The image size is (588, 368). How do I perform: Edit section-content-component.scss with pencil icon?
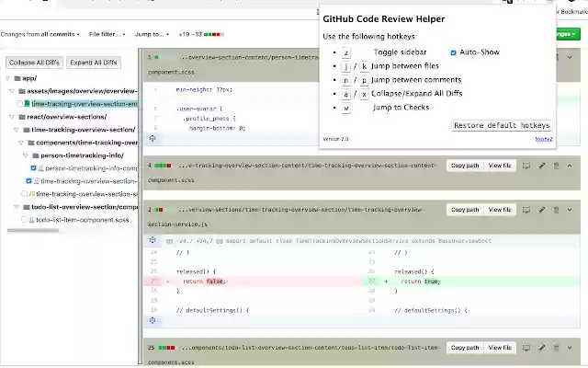point(542,166)
